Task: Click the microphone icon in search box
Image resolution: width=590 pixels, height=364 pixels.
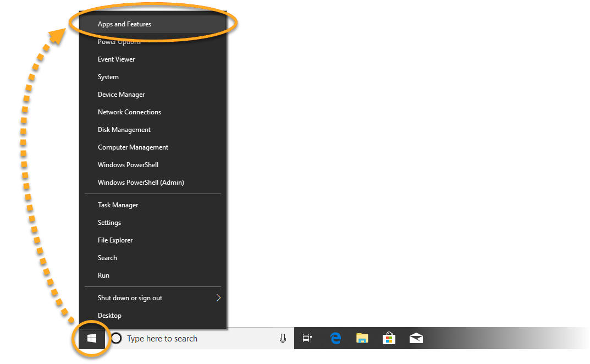Action: [283, 339]
